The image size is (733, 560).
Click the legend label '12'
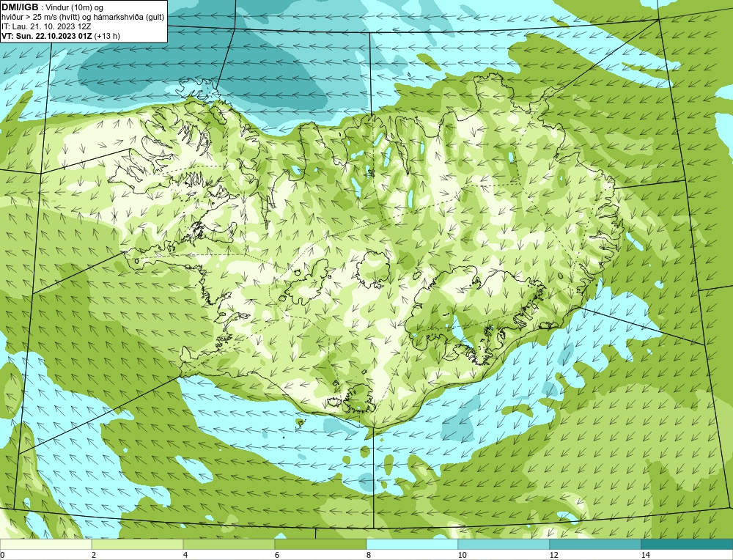(554, 555)
